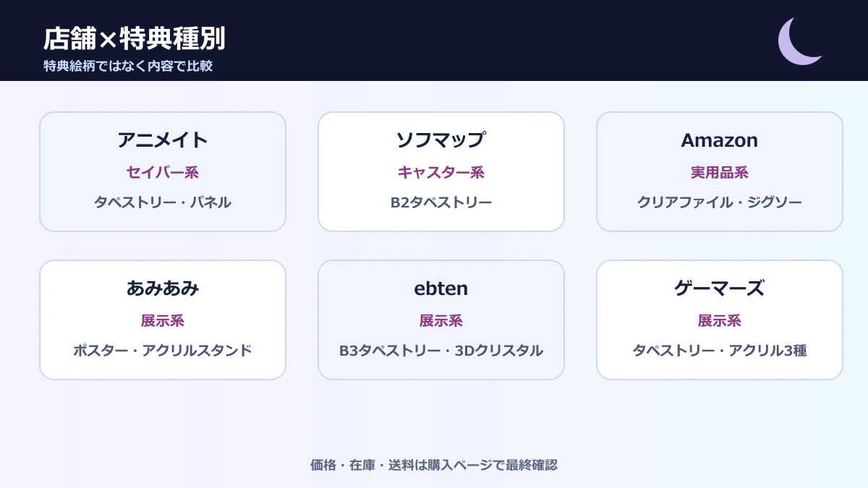Click the ソフマップ store card title
The height and width of the screenshot is (488, 868).
pos(441,140)
